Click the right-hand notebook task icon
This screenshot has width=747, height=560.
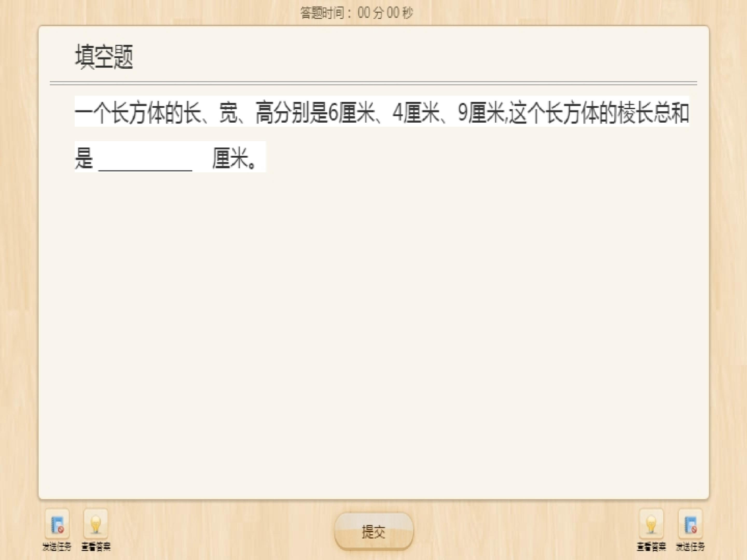[690, 524]
